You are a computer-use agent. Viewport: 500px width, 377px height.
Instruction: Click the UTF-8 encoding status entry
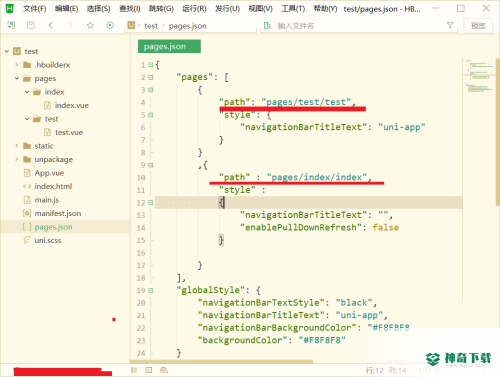click(x=429, y=370)
